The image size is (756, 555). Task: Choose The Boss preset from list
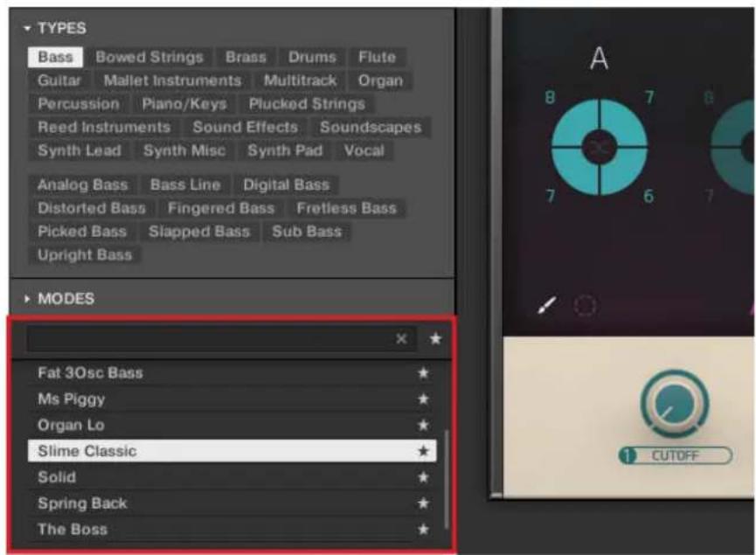point(73,529)
